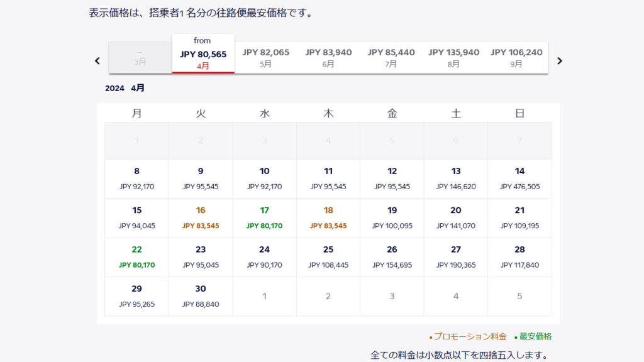This screenshot has height=362, width=644.
Task: Switch to the 5月 tab JPY 82,065
Action: tap(265, 57)
